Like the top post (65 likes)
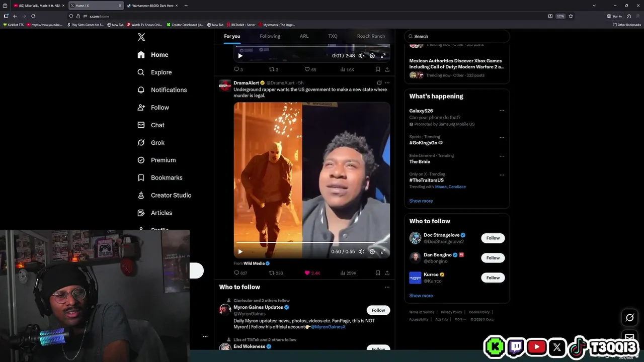The image size is (644, 362). [310, 69]
